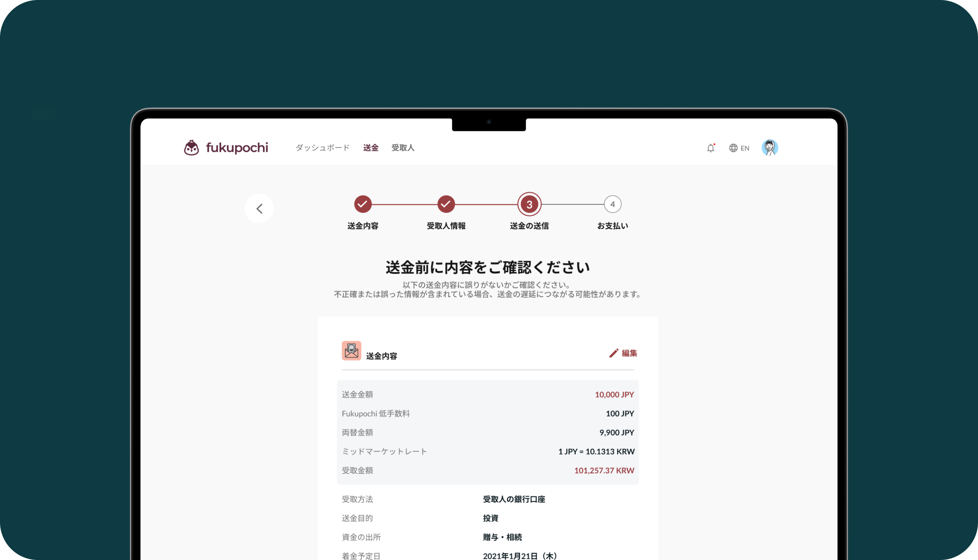
Task: Open notifications bell icon
Action: (x=710, y=148)
